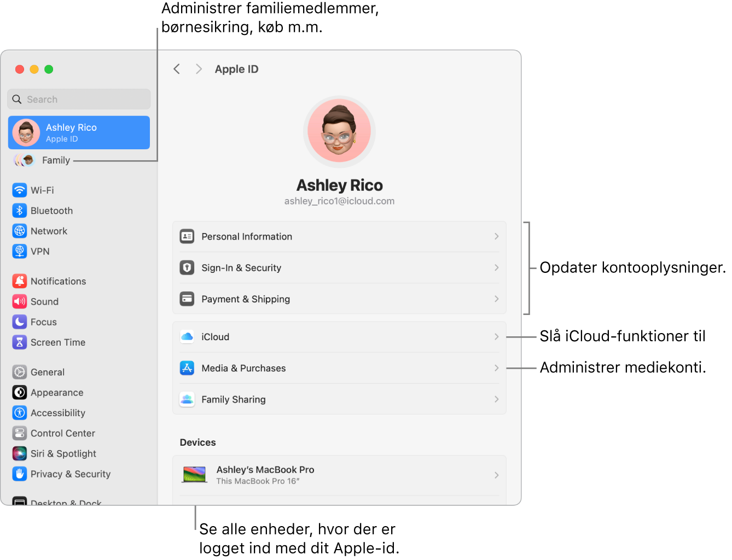Click the Wi-Fi icon in sidebar
This screenshot has height=560, width=732.
[x=20, y=190]
